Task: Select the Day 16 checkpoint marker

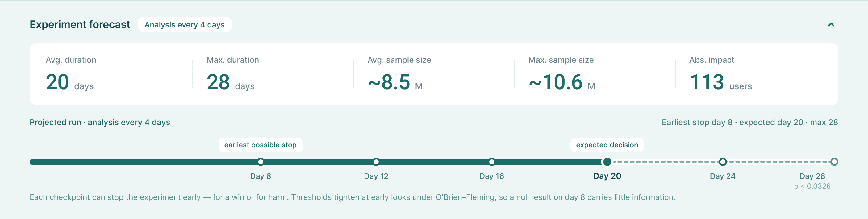Action: click(x=492, y=162)
